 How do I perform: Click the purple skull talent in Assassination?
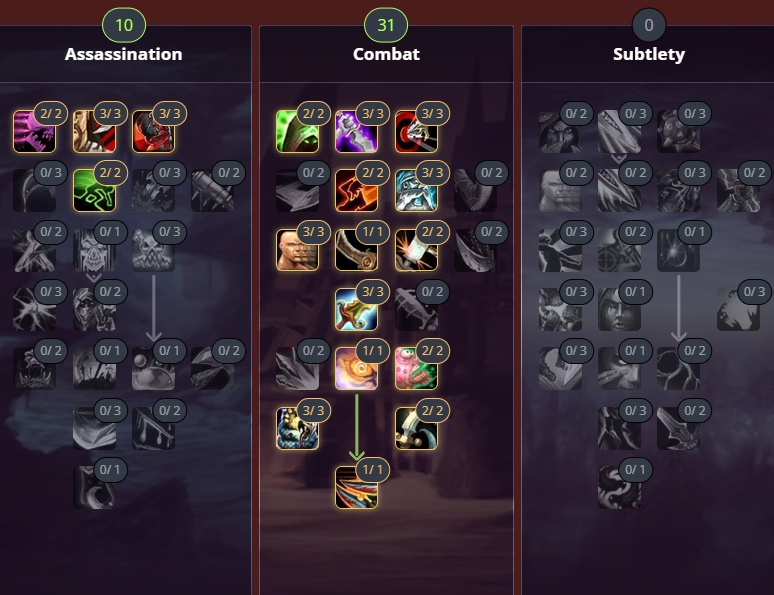(35, 131)
